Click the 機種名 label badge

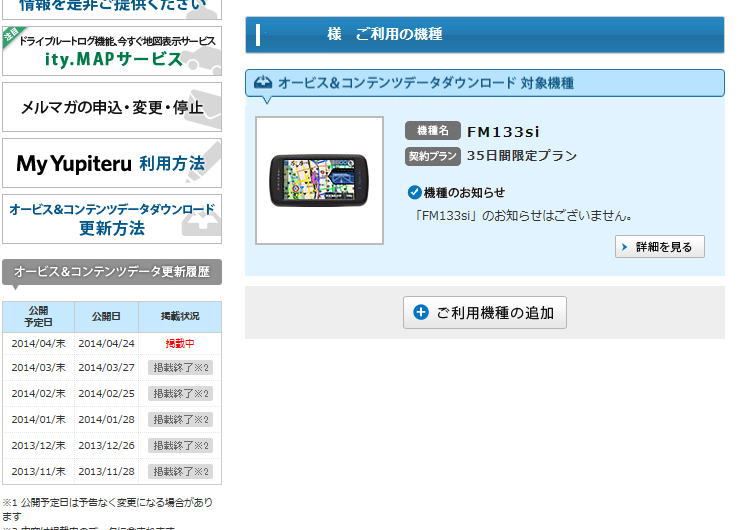(433, 131)
